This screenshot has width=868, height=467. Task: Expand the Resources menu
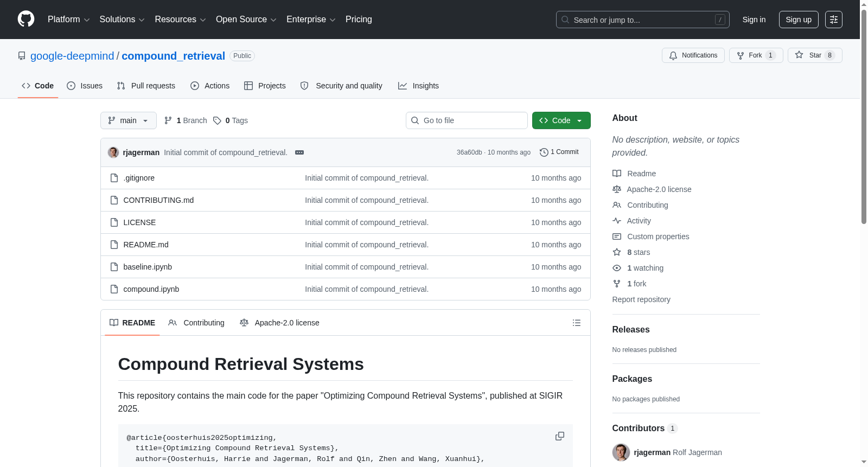180,20
